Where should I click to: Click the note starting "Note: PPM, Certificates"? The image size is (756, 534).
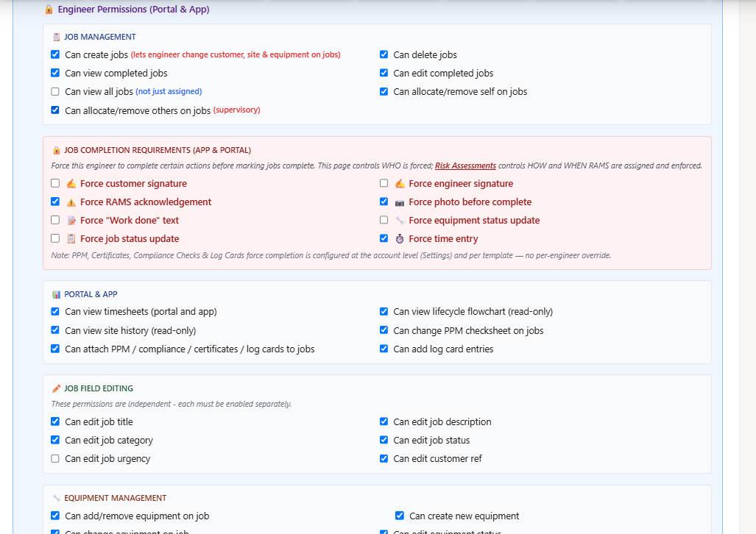331,255
